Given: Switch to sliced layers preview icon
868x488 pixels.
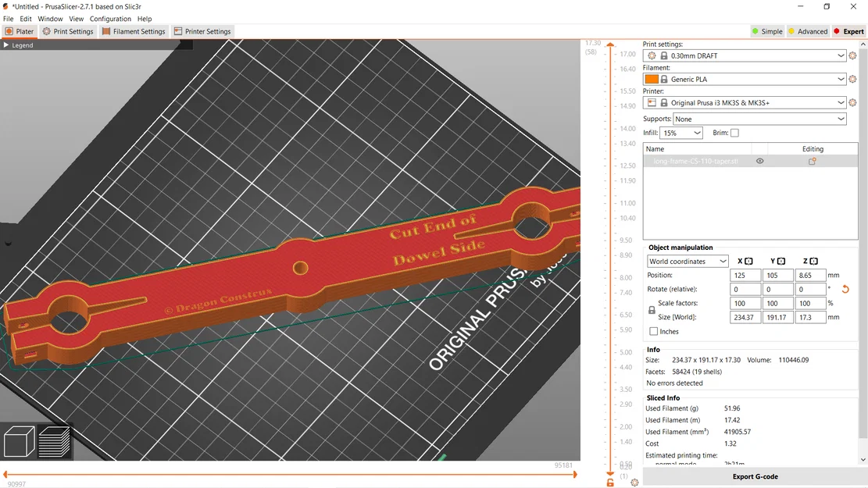Looking at the screenshot, I should click(54, 441).
